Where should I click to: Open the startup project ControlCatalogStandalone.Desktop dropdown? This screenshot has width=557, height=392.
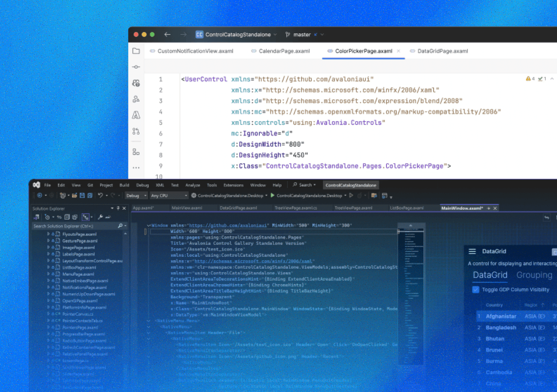pyautogui.click(x=229, y=196)
